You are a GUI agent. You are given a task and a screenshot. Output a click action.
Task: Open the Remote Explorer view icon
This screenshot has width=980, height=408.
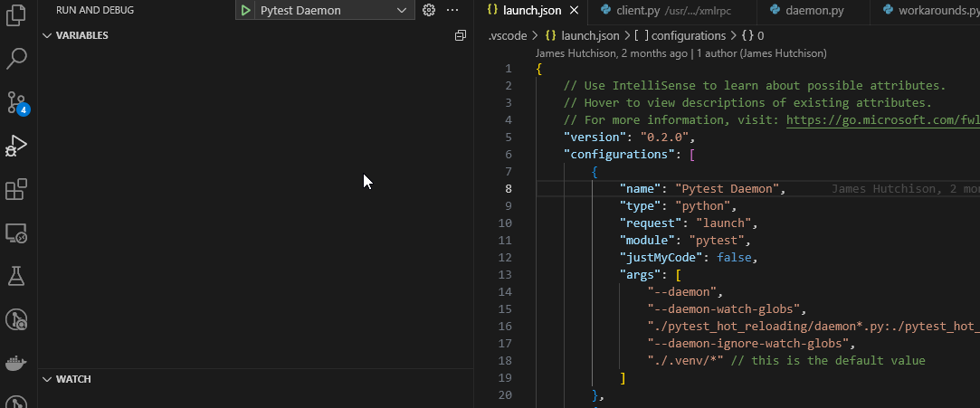pyautogui.click(x=15, y=233)
